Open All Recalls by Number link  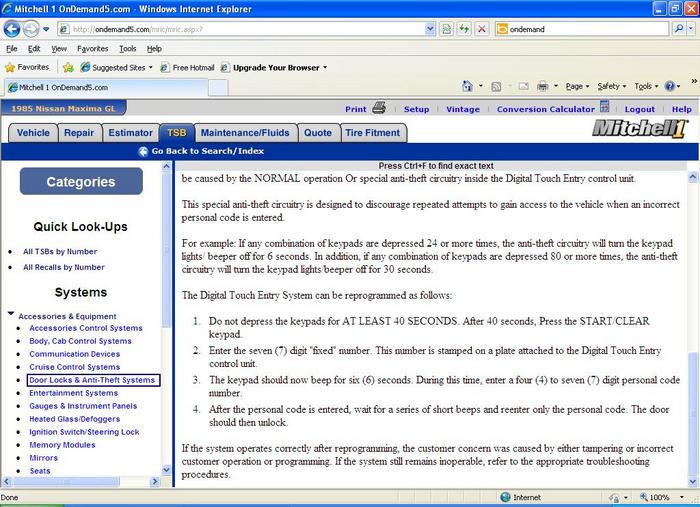pos(64,267)
